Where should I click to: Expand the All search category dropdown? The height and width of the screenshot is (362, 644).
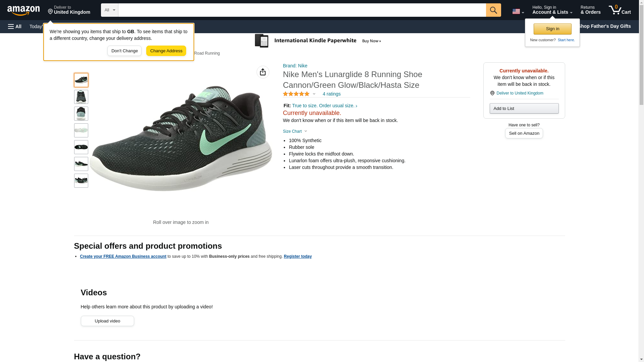(x=109, y=10)
